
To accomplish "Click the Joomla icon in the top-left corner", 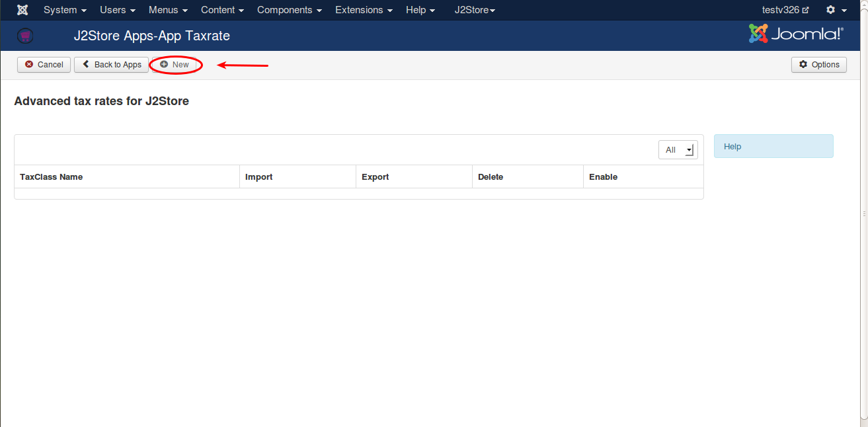I will [22, 10].
